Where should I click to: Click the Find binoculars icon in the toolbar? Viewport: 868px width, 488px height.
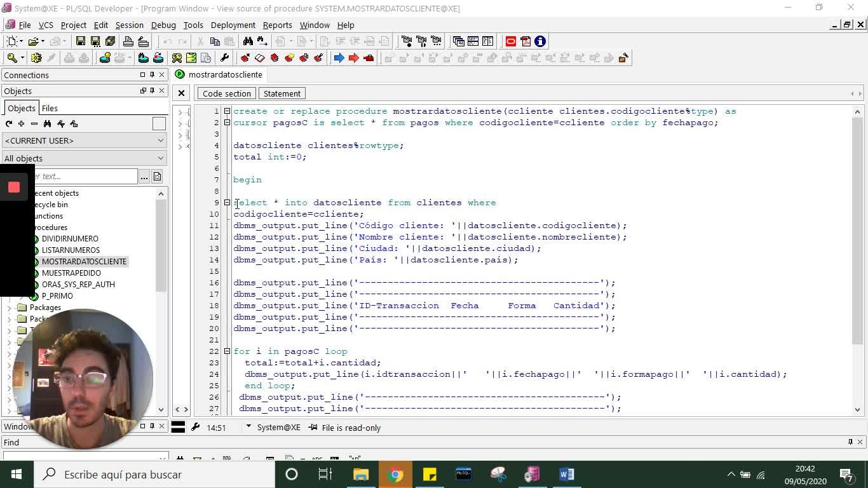point(248,41)
